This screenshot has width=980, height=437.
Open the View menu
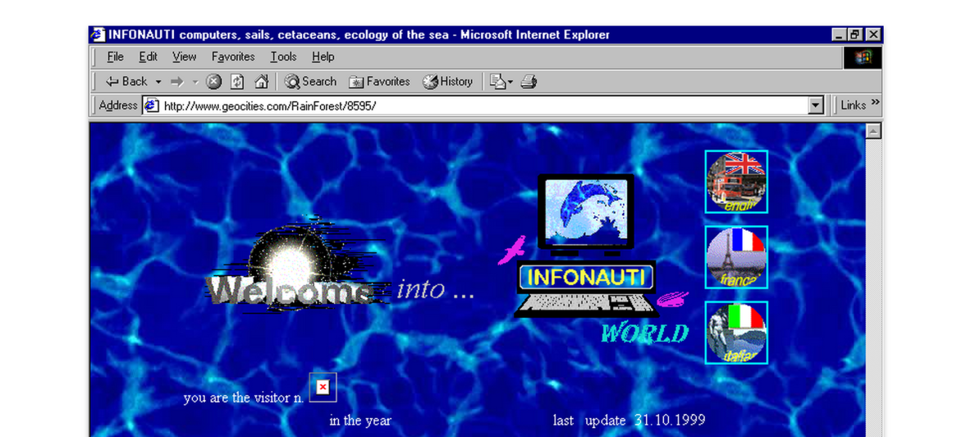(x=185, y=56)
